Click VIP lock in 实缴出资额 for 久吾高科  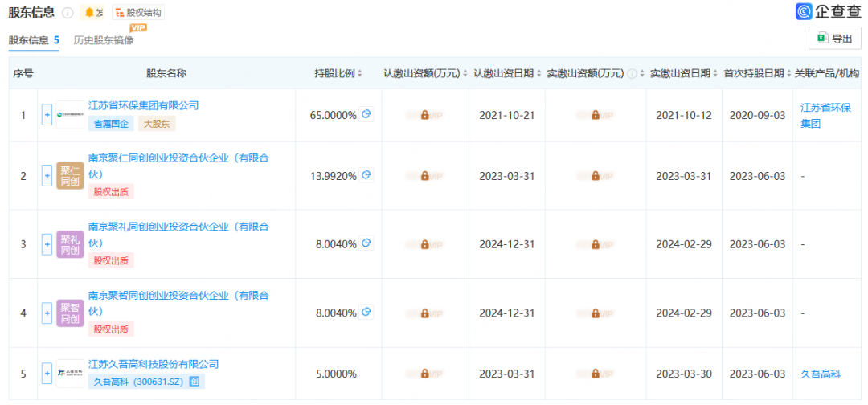click(595, 374)
